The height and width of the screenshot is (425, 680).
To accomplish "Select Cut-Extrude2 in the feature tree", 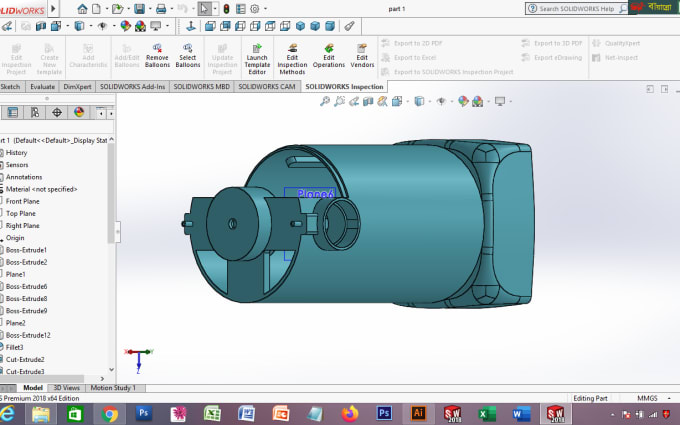I will [x=25, y=359].
